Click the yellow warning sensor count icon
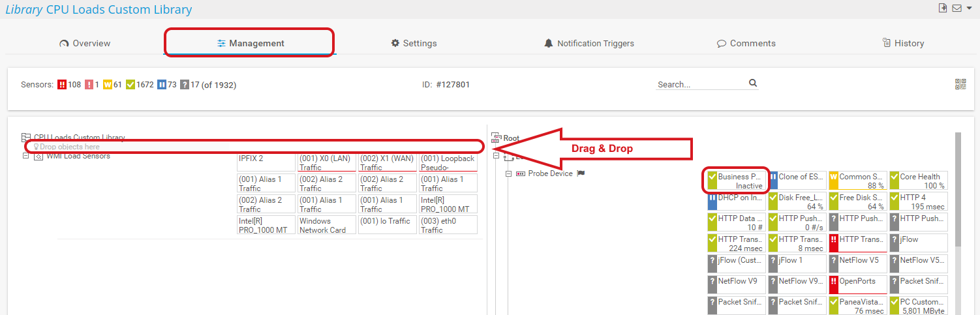 (108, 85)
